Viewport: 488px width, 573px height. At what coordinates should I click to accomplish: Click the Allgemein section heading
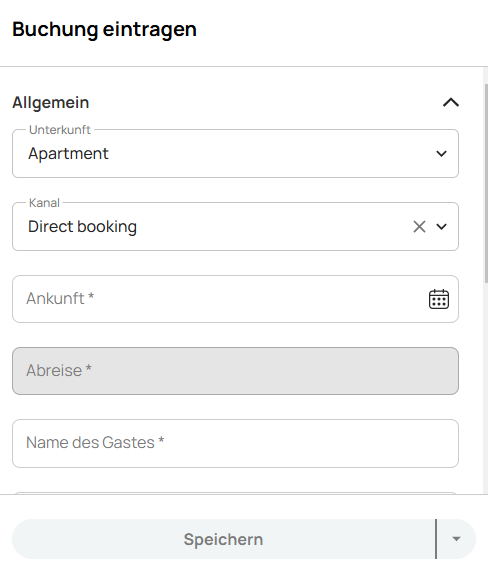51,102
